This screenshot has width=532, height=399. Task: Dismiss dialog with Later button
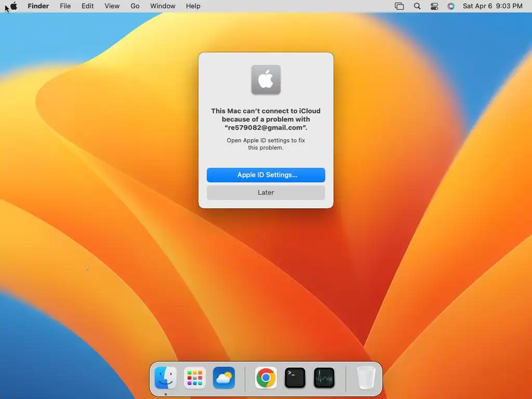[x=266, y=193]
